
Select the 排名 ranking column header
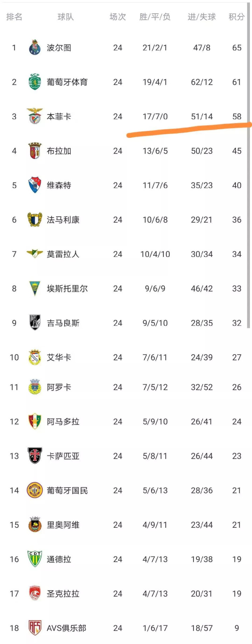[14, 17]
